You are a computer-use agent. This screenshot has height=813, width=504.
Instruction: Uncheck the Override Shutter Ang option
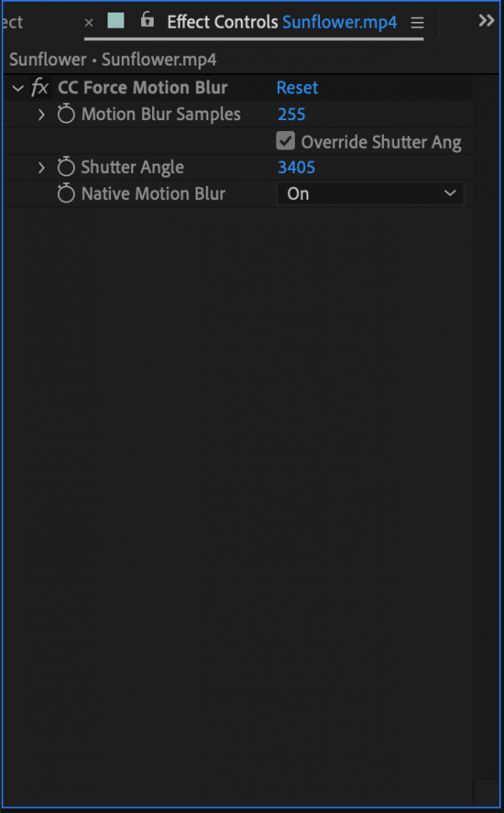click(286, 141)
